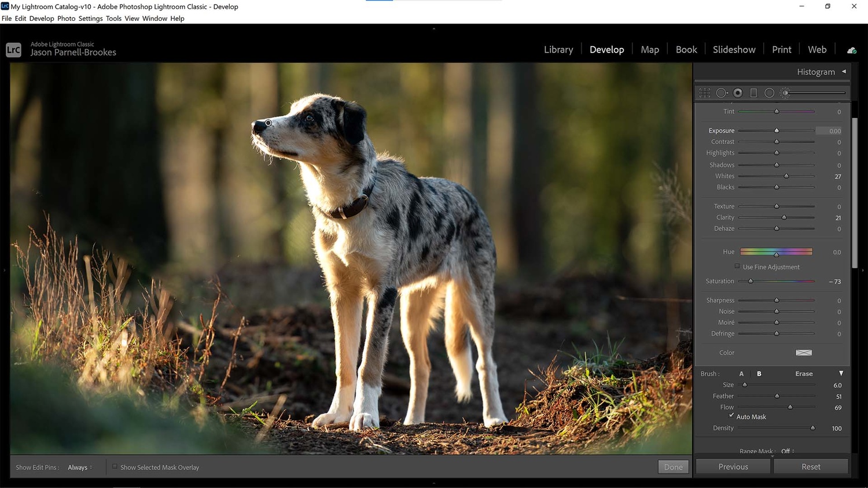Click the Saturation value -73
The image size is (868, 488).
click(834, 282)
